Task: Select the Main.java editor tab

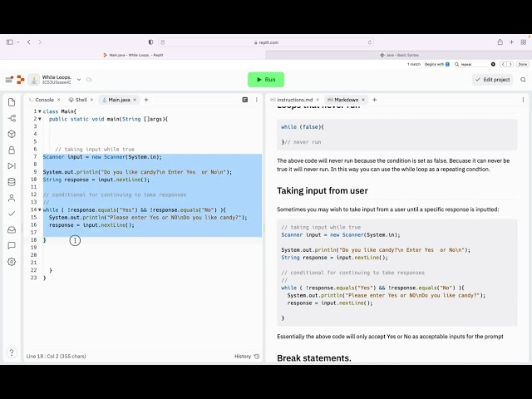Action: tap(116, 100)
